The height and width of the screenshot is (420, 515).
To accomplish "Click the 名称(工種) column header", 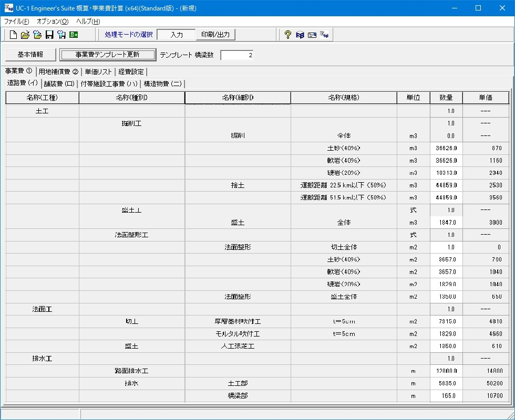I will 43,98.
